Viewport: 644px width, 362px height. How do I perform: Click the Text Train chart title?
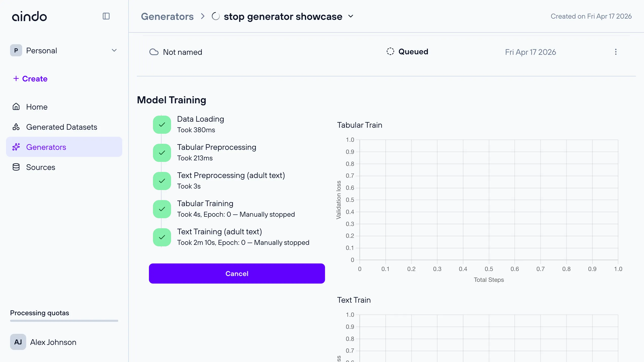[x=354, y=300]
